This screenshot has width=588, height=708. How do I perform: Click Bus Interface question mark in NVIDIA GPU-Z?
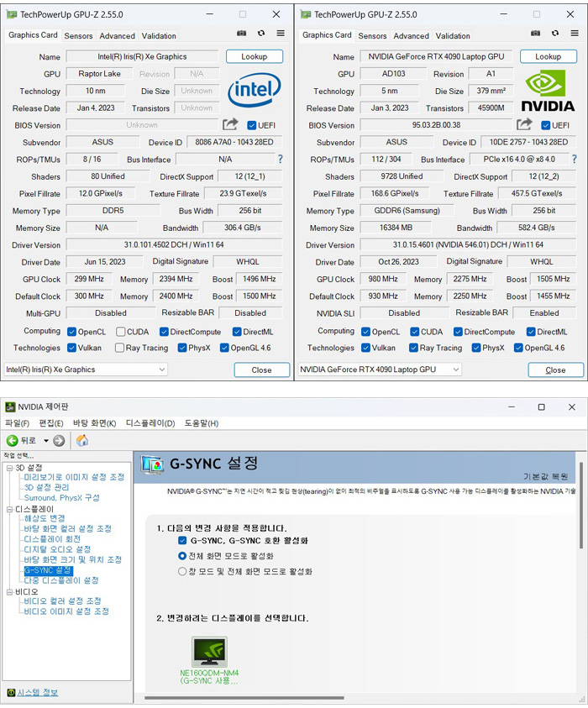tap(575, 159)
